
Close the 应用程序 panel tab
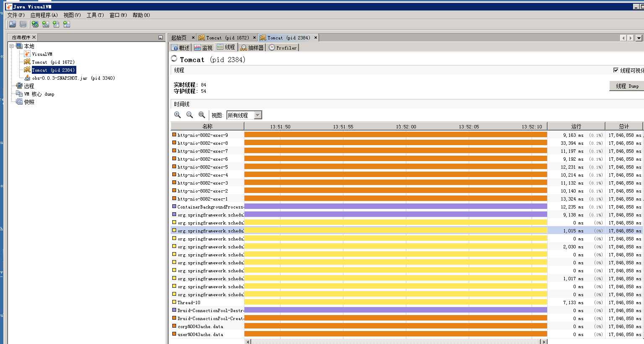pos(34,37)
